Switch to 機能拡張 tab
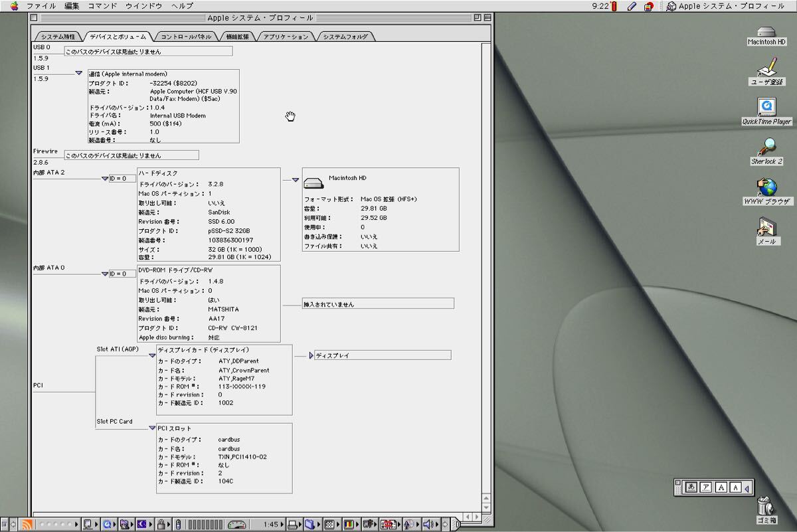 tap(237, 37)
